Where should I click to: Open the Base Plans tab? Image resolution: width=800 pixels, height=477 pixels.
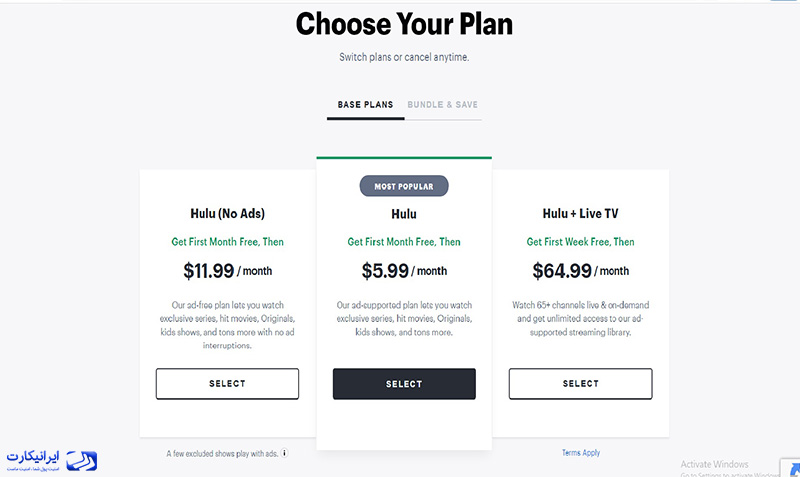(x=365, y=105)
